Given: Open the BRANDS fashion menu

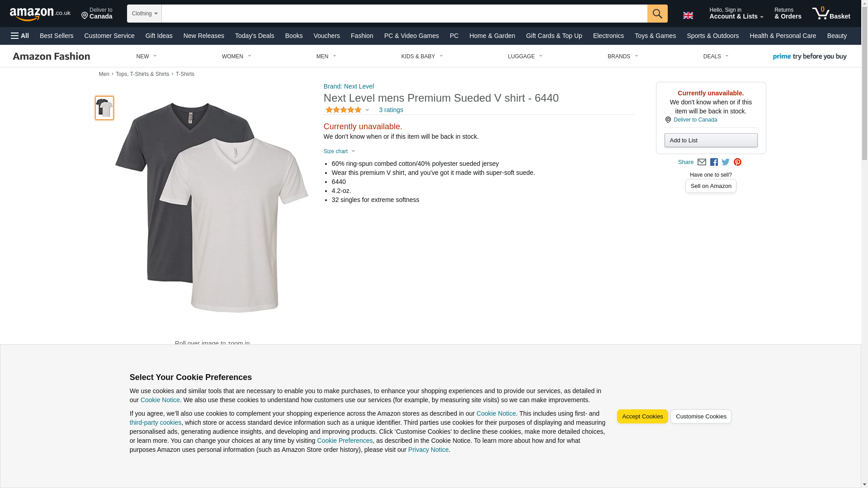Looking at the screenshot, I should point(623,56).
